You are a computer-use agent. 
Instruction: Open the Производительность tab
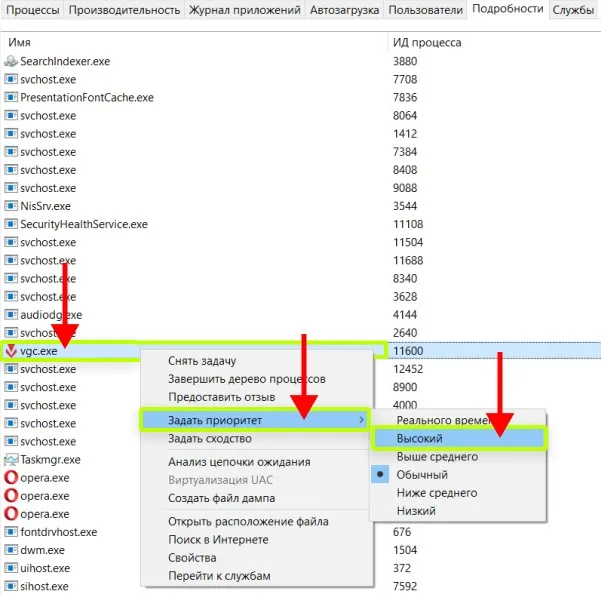click(124, 10)
